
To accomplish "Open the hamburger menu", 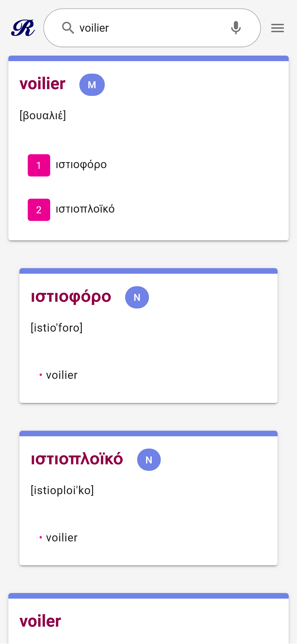I will click(277, 28).
